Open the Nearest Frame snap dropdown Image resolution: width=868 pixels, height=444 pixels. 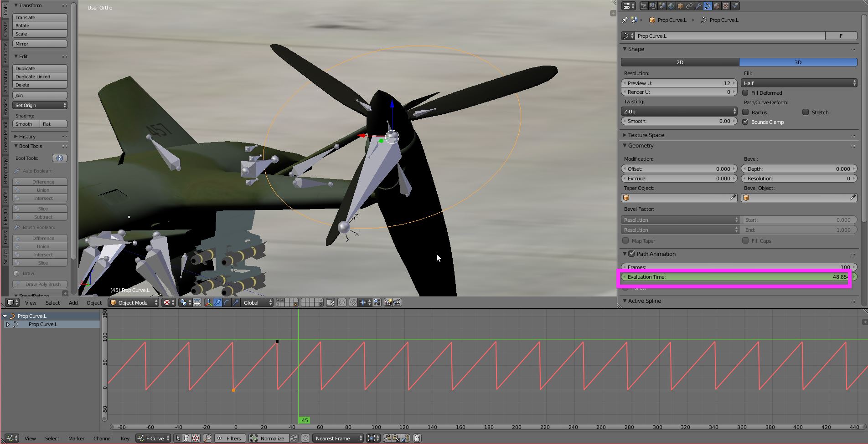point(338,438)
